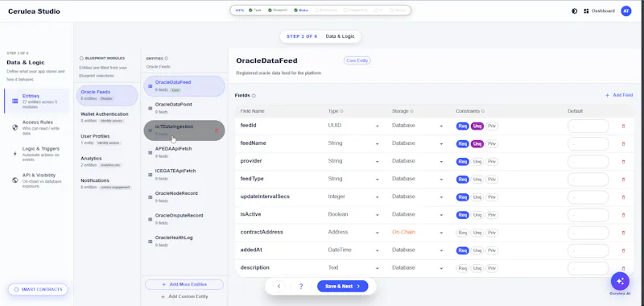Delete the feedId field

pos(623,126)
